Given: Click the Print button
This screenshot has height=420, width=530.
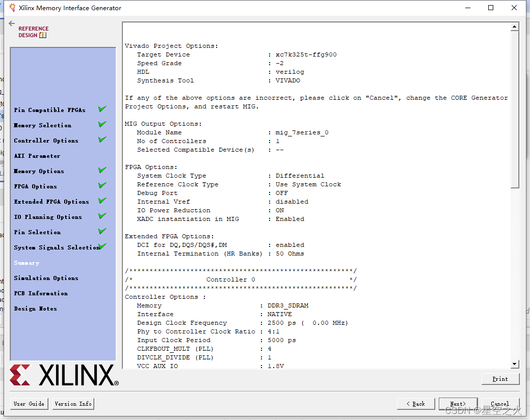Looking at the screenshot, I should click(x=500, y=379).
